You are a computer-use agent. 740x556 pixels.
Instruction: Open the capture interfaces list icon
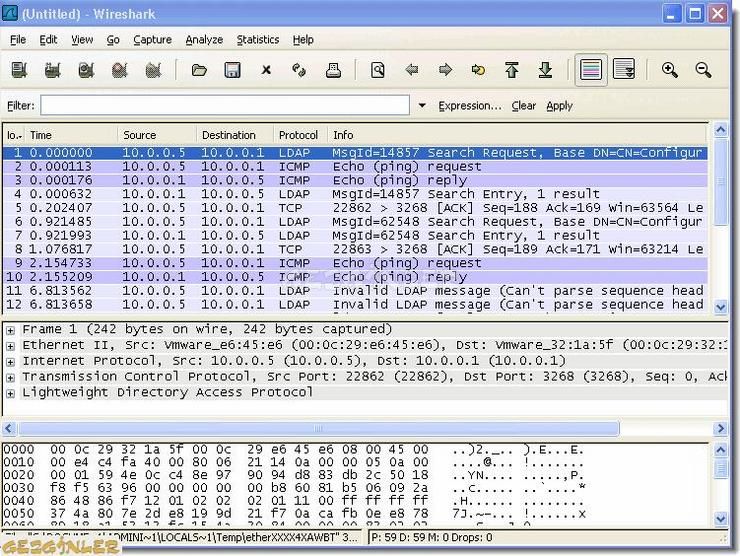pos(19,70)
